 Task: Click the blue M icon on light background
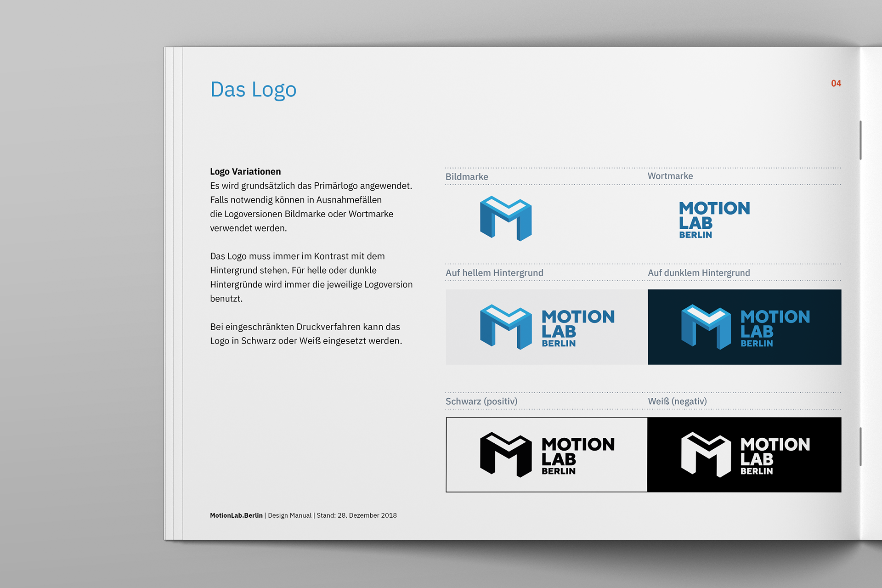coord(506,327)
